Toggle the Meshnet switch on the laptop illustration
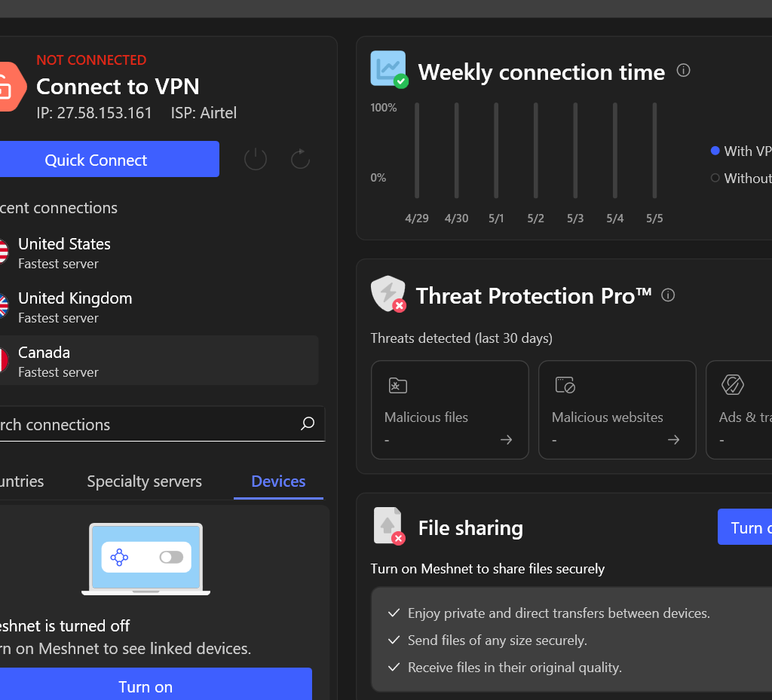Viewport: 772px width, 700px height. [x=172, y=556]
